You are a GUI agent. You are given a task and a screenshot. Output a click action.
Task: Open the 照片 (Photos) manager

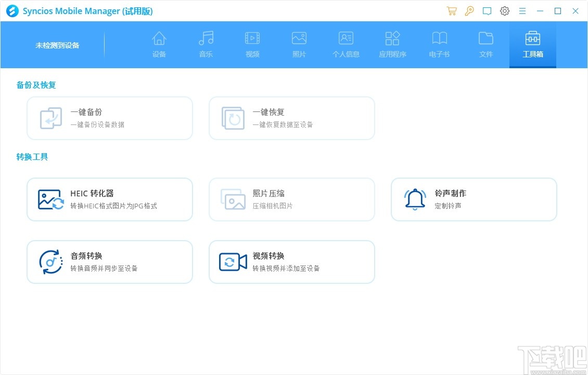point(299,44)
